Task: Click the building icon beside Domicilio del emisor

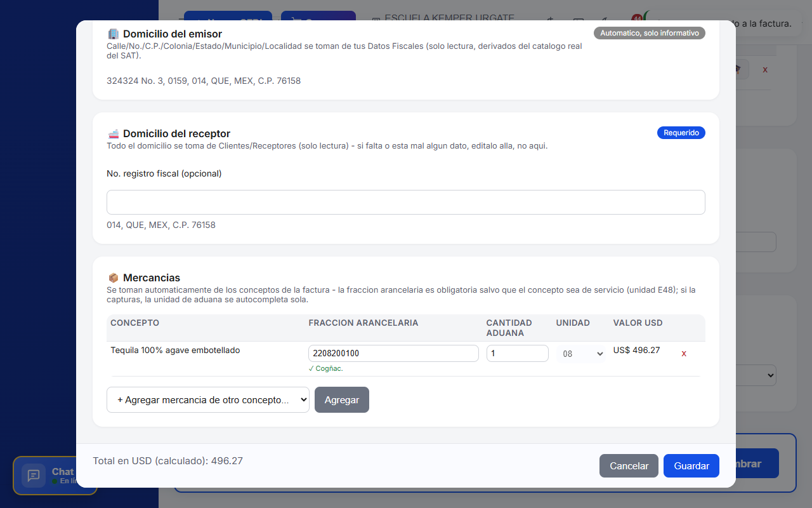Action: (114, 34)
